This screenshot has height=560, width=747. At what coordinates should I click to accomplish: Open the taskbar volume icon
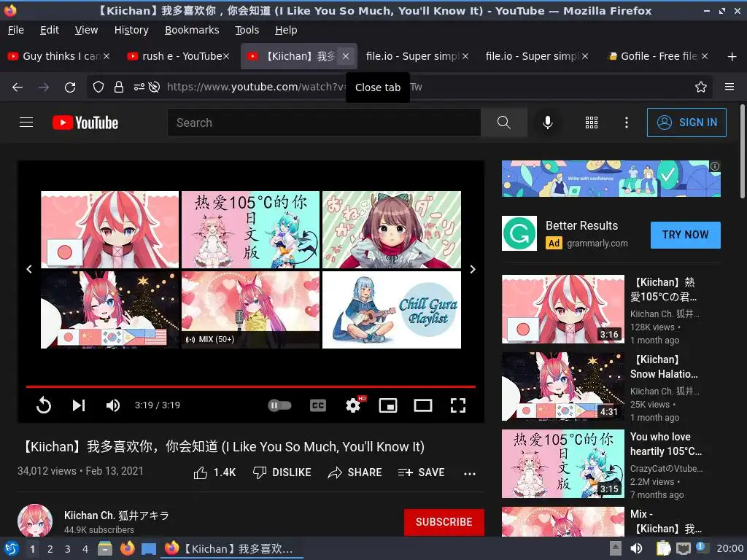click(636, 548)
